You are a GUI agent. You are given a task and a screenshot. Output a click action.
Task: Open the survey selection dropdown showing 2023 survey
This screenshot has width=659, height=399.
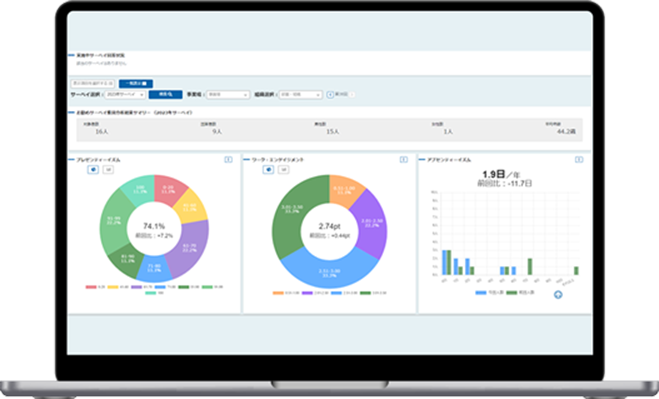125,95
